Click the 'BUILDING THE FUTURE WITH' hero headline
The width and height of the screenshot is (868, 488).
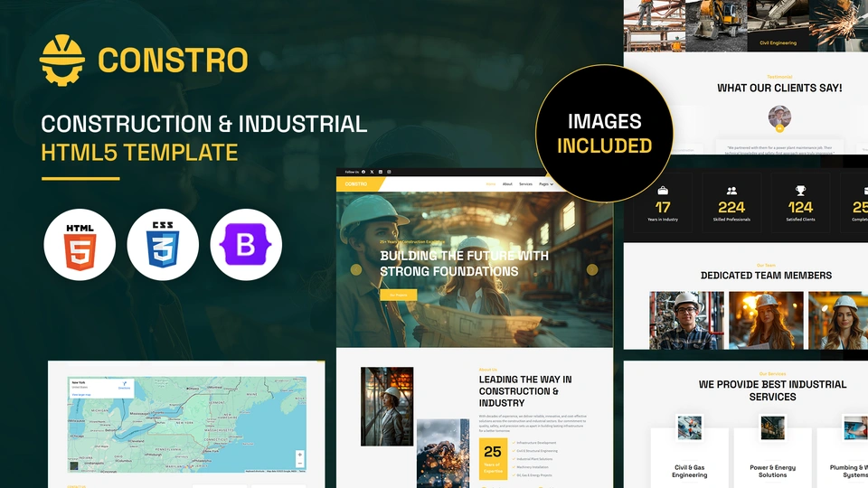click(464, 256)
